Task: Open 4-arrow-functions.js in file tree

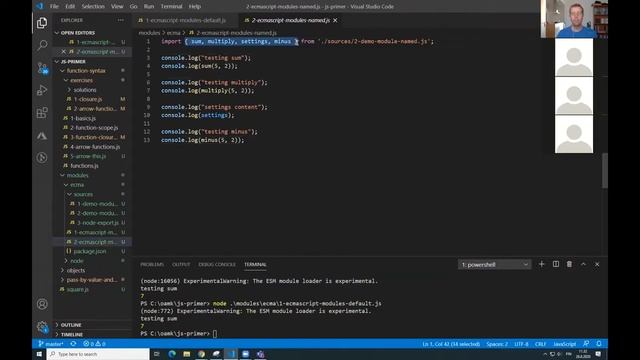Action: coord(95,147)
